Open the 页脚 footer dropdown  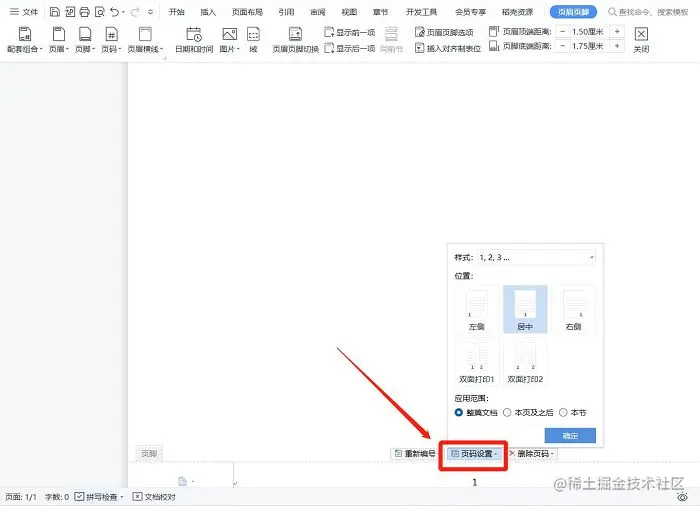[x=85, y=40]
